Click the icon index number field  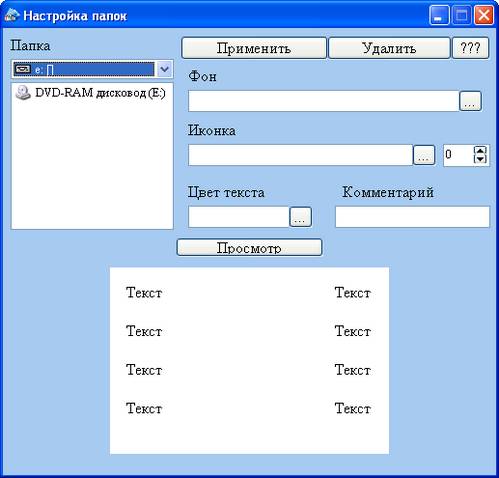click(458, 155)
